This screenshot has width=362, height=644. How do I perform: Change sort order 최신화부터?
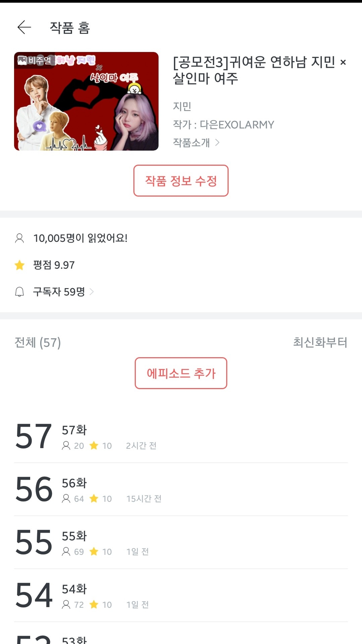click(320, 342)
